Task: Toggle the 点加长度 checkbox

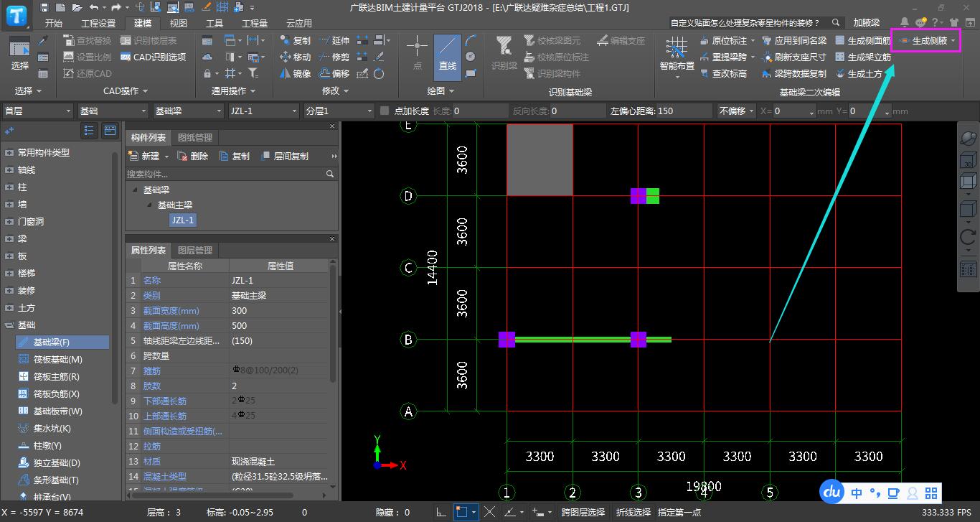Action: (x=385, y=111)
